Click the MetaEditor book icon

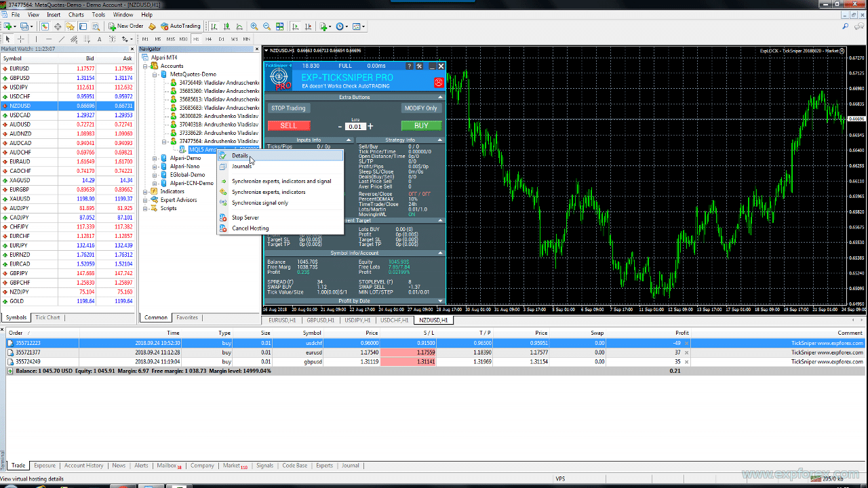(x=153, y=26)
